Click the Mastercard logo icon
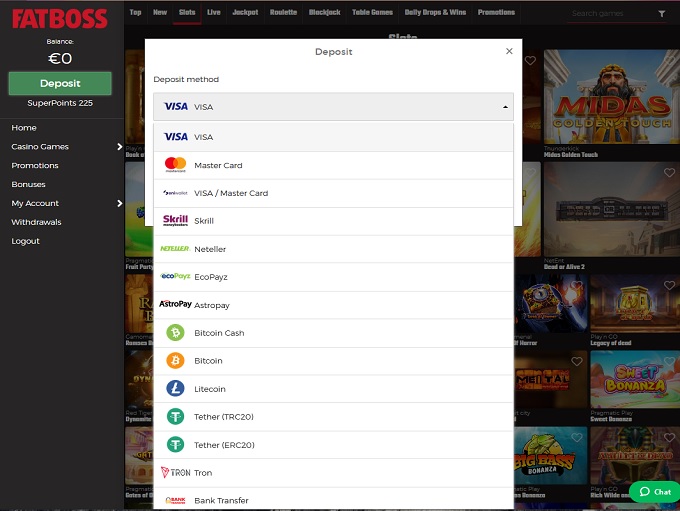Image resolution: width=680 pixels, height=511 pixels. [x=176, y=165]
